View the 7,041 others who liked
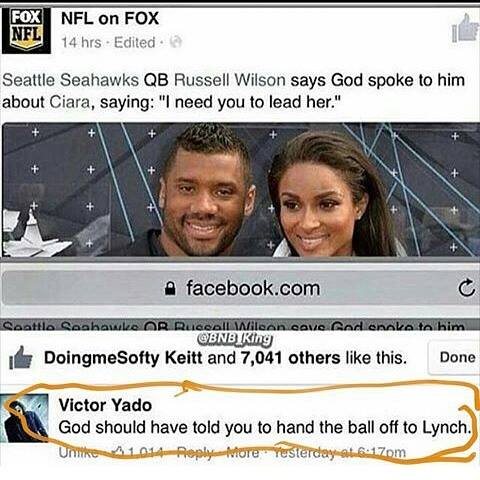Screen dimensions: 480x480 point(290,358)
